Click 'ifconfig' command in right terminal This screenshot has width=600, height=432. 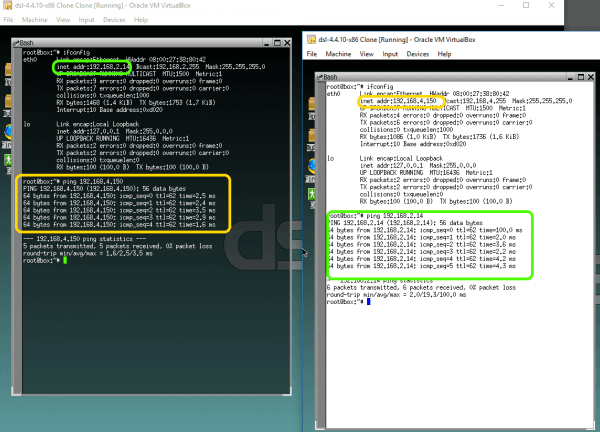pyautogui.click(x=380, y=86)
